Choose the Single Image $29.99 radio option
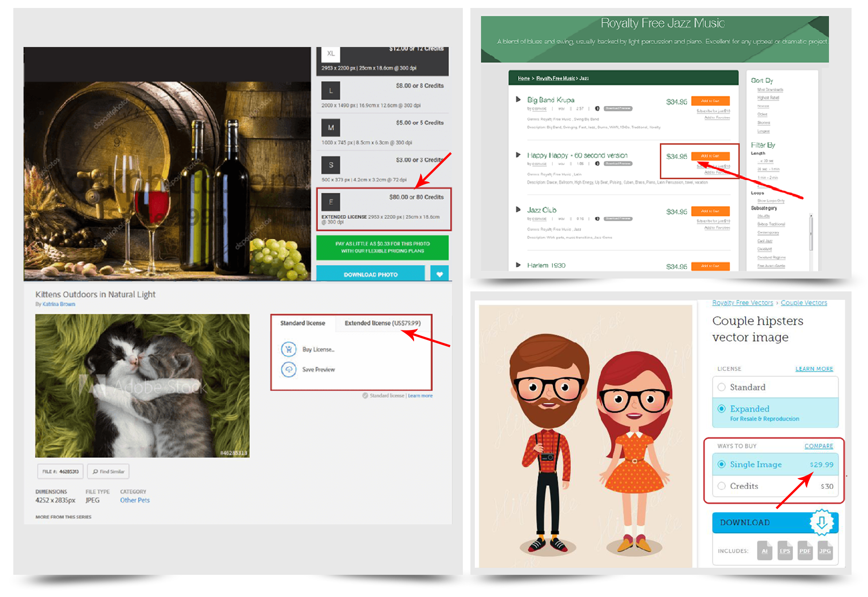The image size is (868, 597). (x=722, y=464)
